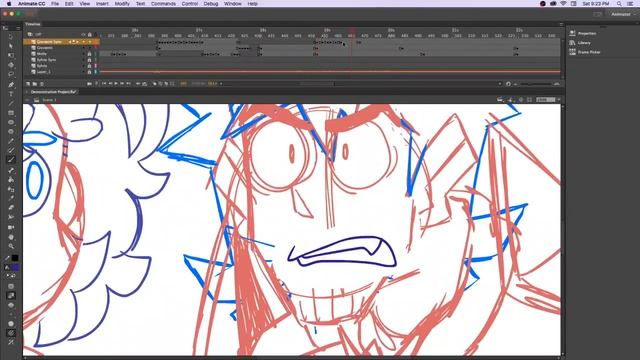Select the Zoom magnifier tool
This screenshot has height=360, width=640.
click(11, 246)
